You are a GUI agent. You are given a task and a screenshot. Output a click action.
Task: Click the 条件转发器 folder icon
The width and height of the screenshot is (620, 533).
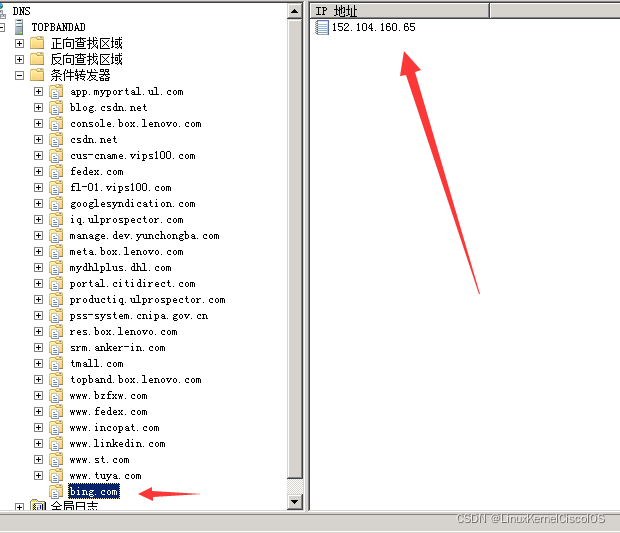37,75
